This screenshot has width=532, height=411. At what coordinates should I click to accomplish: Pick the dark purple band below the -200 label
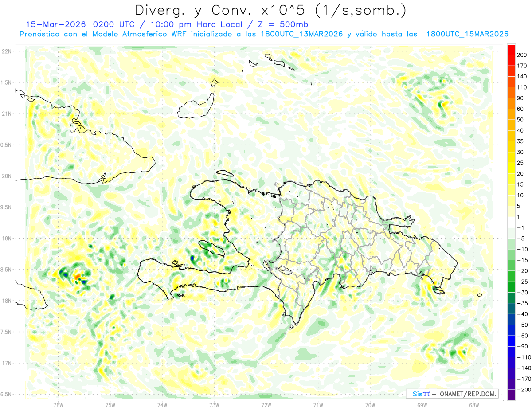click(512, 395)
